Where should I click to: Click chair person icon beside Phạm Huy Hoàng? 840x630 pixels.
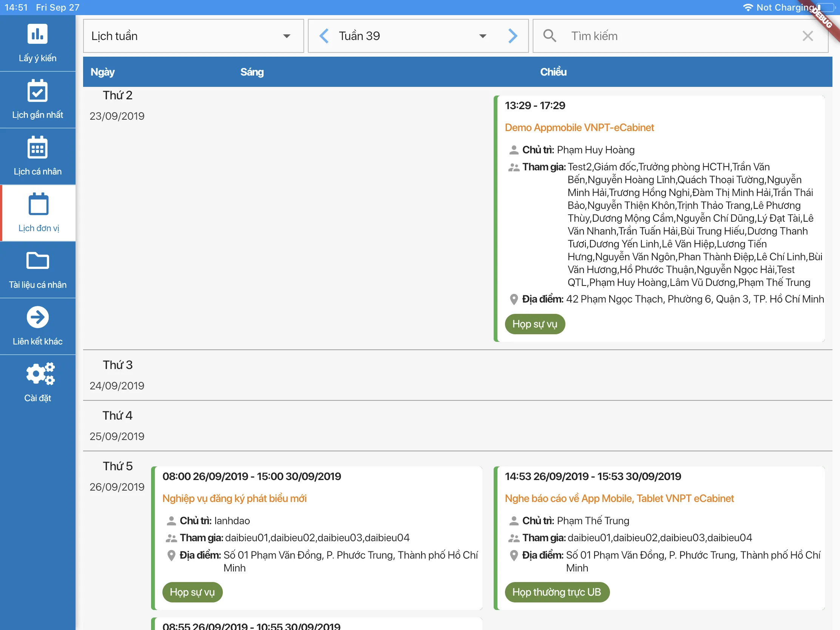(514, 150)
